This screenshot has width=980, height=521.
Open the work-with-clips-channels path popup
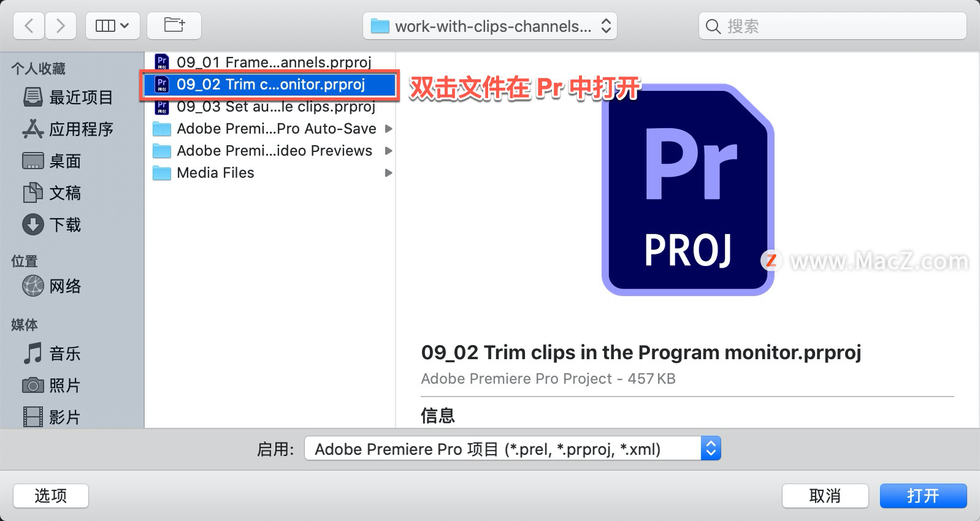[490, 26]
